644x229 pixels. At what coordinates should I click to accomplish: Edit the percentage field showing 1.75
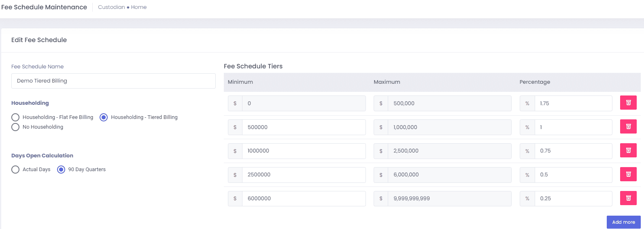[573, 104]
